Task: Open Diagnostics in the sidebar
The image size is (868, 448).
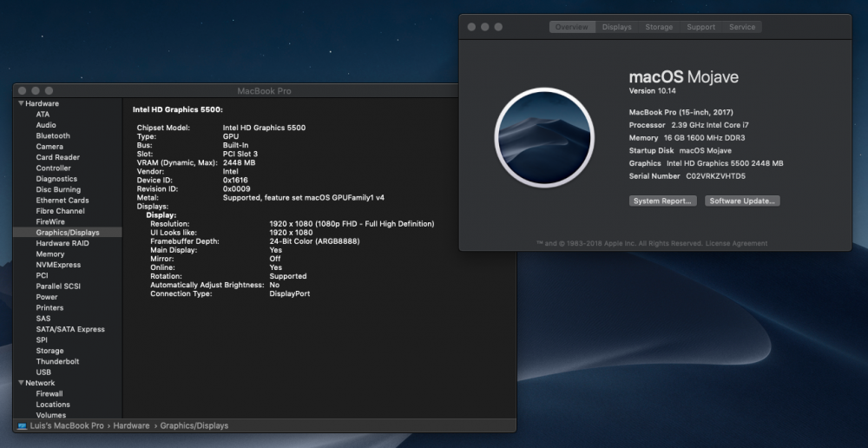Action: tap(56, 179)
